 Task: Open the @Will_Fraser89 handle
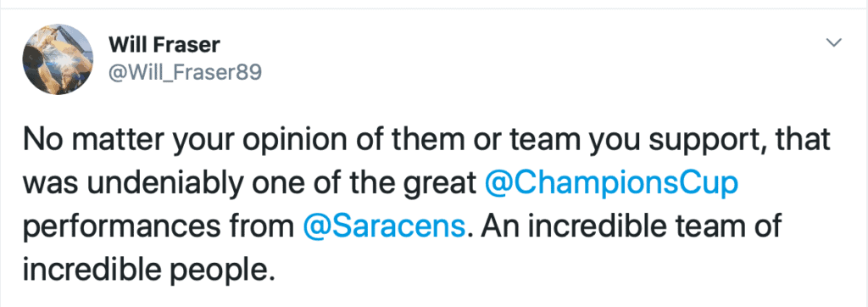(x=185, y=73)
